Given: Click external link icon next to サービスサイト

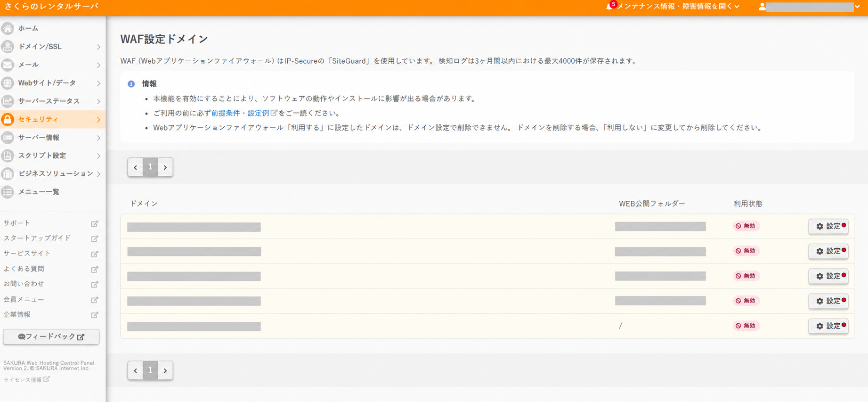Looking at the screenshot, I should (95, 254).
